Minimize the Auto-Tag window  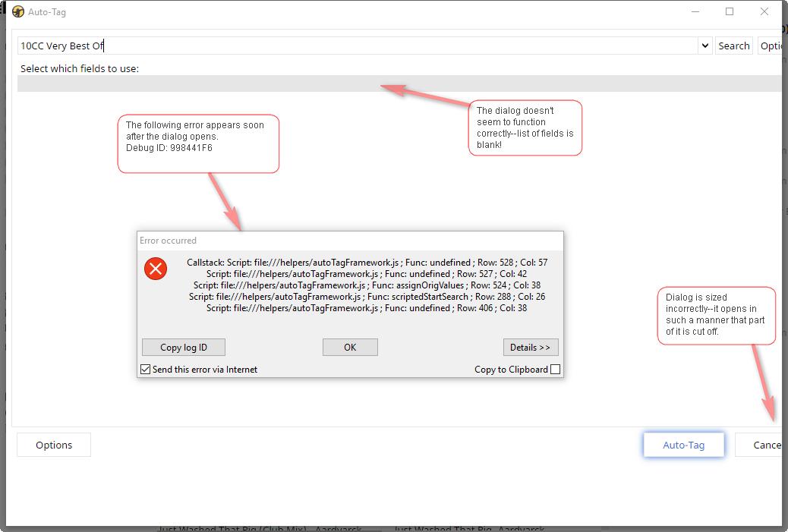tap(695, 11)
